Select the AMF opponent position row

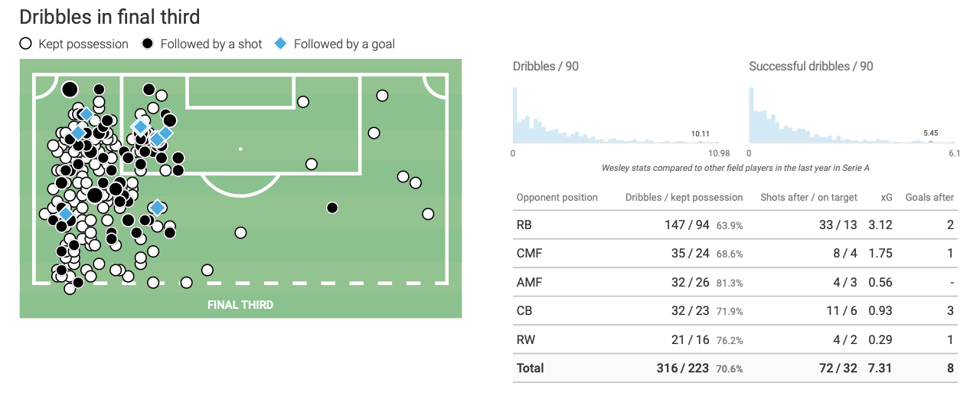click(x=735, y=282)
